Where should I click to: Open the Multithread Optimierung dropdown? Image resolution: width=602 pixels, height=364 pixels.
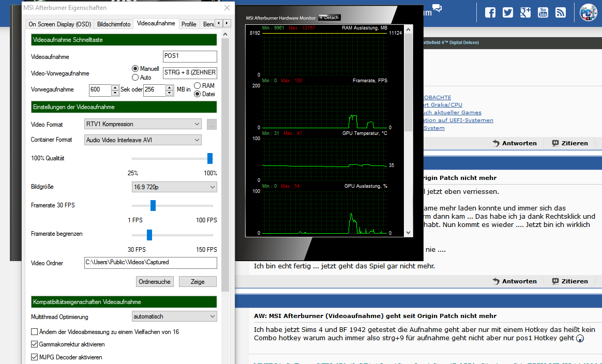pos(174,316)
